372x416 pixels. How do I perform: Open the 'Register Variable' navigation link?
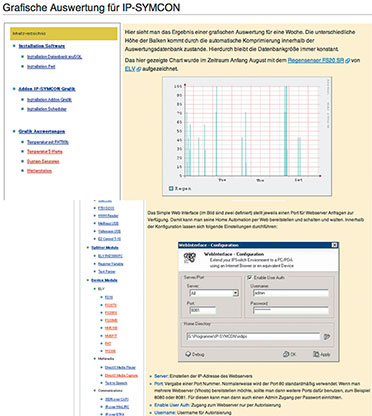point(111,264)
